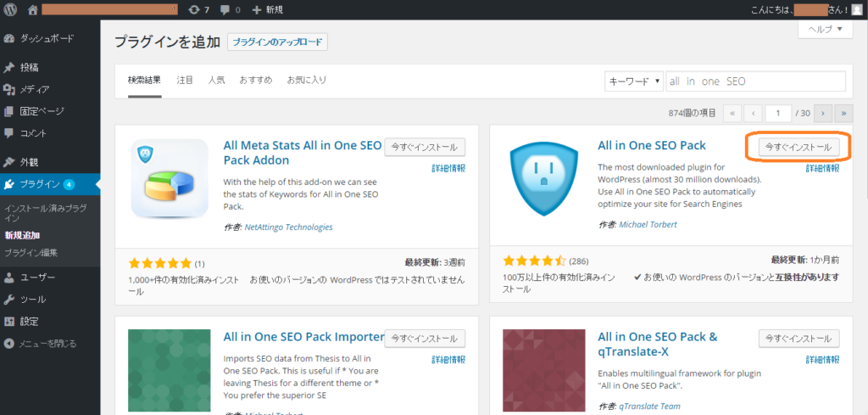Screen dimensions: 868x415
Task: Open the キーワード search type dropdown
Action: [634, 81]
